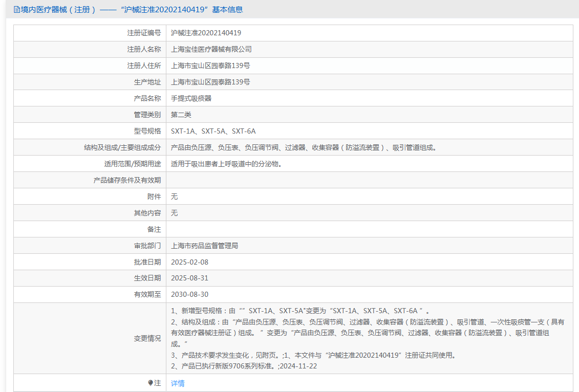Click the intended use text 适用于吸出患者上呼吸道中的分泌物
The width and height of the screenshot is (579, 392).
point(227,164)
